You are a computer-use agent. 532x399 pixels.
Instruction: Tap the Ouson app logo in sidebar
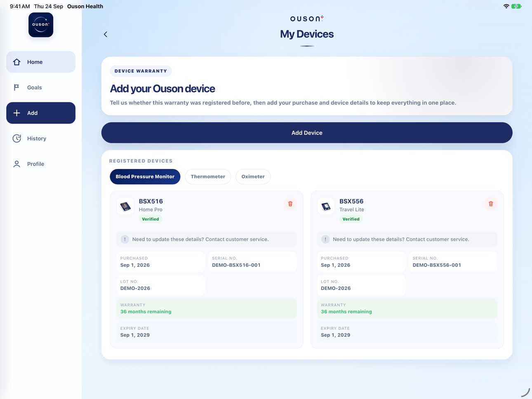click(41, 25)
